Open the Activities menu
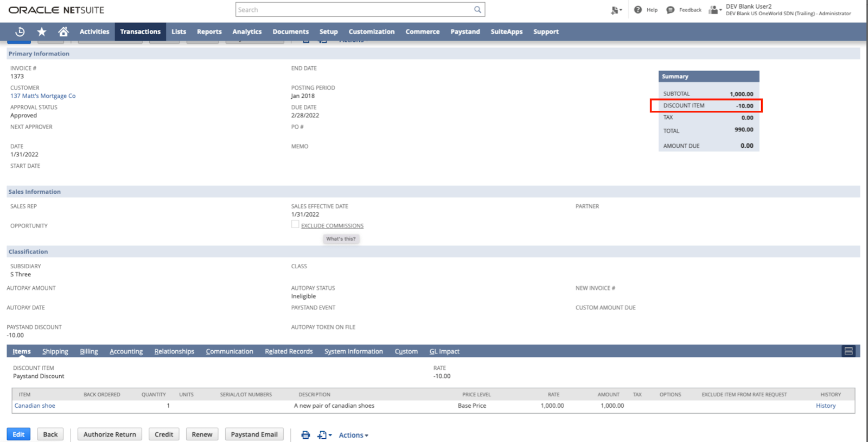The height and width of the screenshot is (442, 868). (94, 31)
